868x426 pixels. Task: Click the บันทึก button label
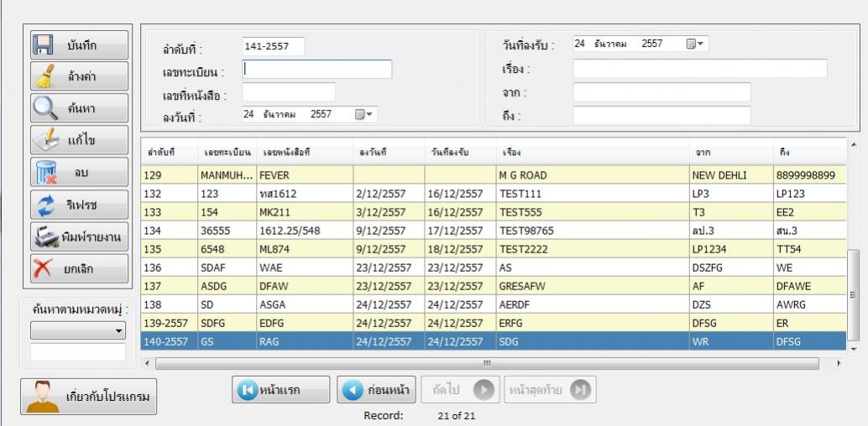82,45
